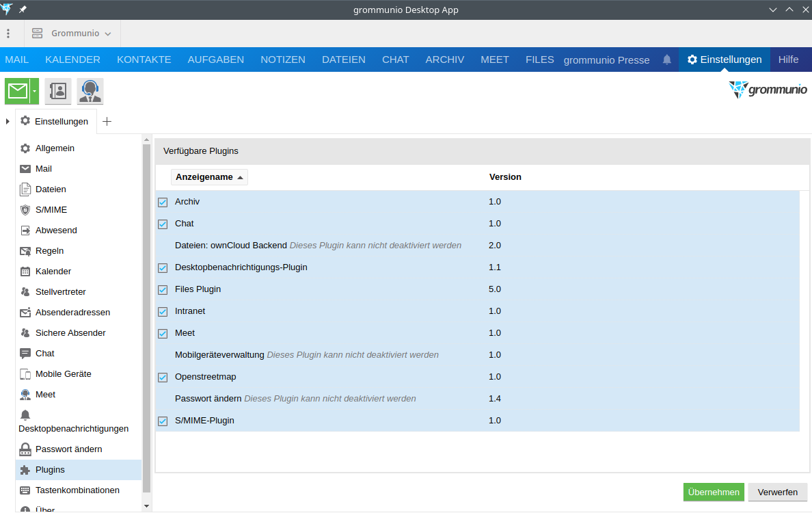Image resolution: width=812 pixels, height=513 pixels.
Task: Open Kalender settings calendar icon
Action: point(25,272)
